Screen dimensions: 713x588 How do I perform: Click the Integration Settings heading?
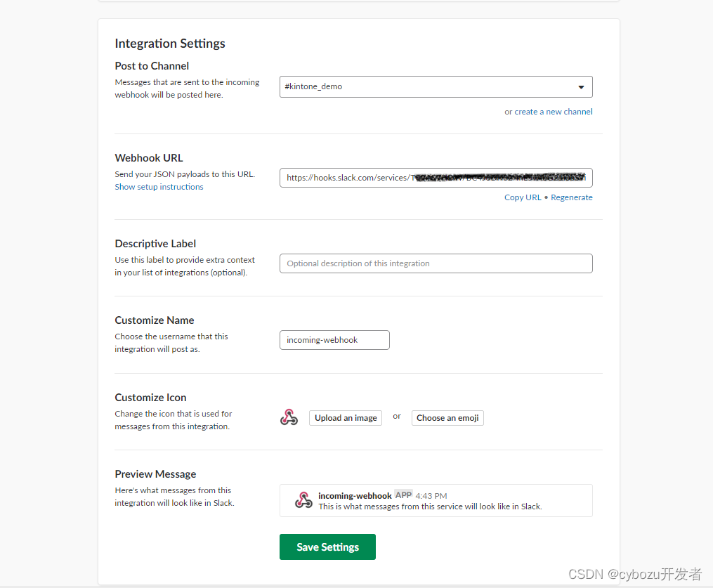pos(169,44)
